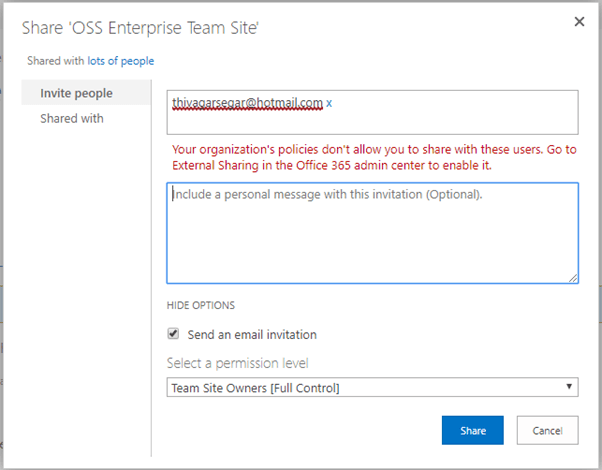Click into the personal message text area
Image resolution: width=602 pixels, height=470 pixels.
(372, 233)
